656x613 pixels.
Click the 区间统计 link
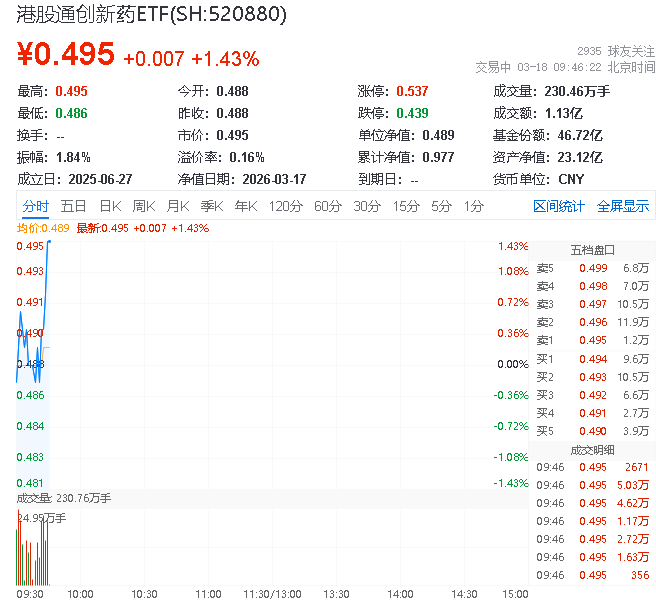tap(559, 206)
